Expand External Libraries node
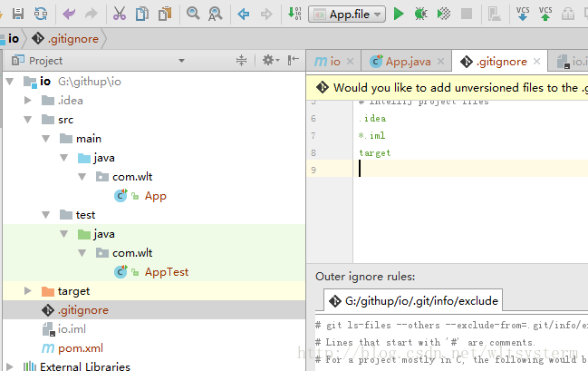This screenshot has width=588, height=371. pos(10,366)
